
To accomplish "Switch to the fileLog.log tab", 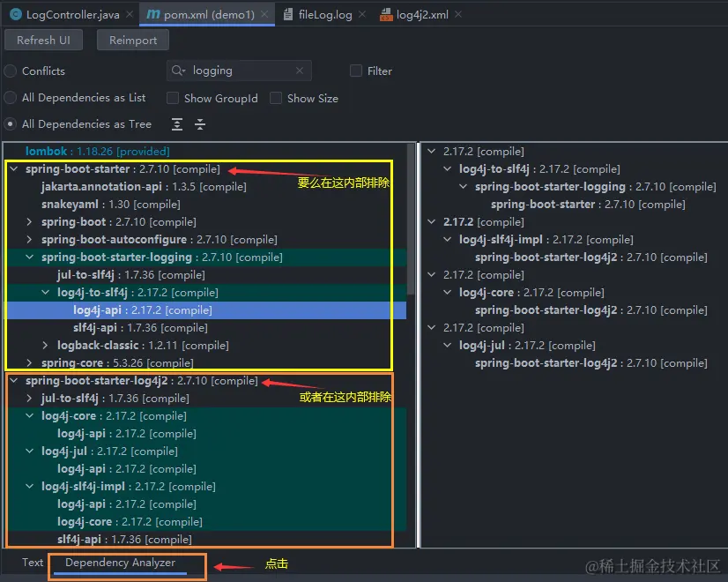I will (x=325, y=14).
